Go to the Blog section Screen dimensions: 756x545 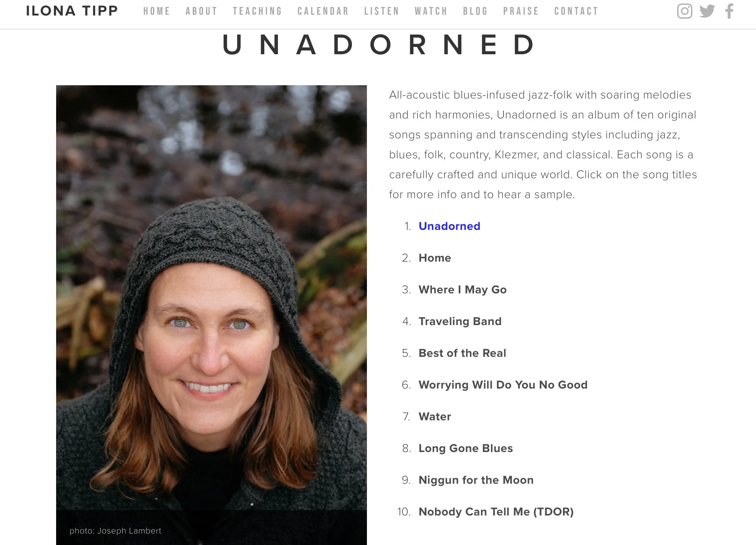476,11
